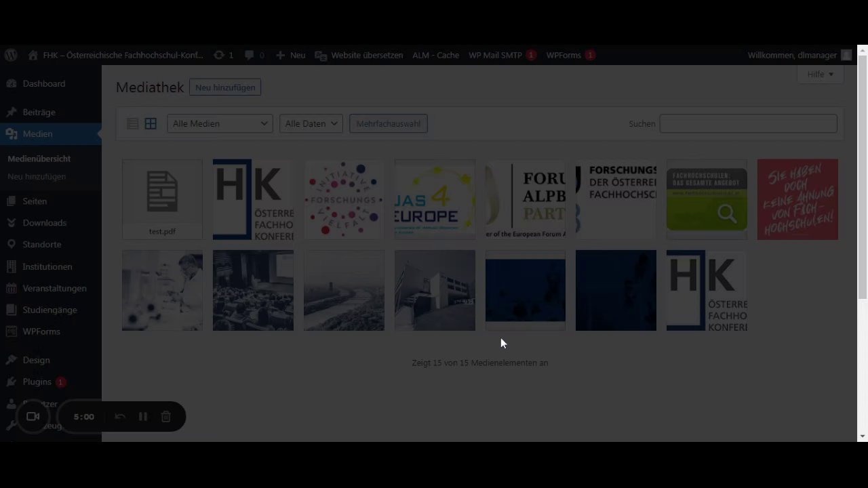
Task: Switch to grid view mode
Action: point(151,123)
